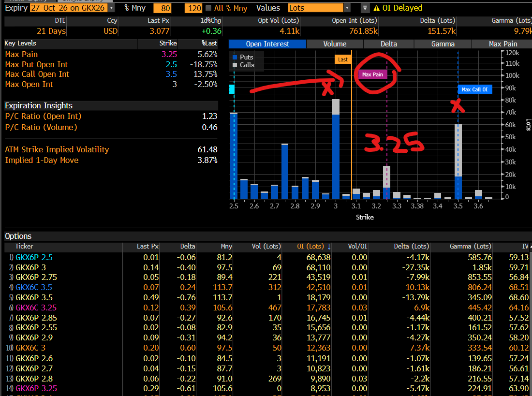Click the blue Puts legend swatch
Image resolution: width=532 pixels, height=396 pixels.
tap(235, 58)
